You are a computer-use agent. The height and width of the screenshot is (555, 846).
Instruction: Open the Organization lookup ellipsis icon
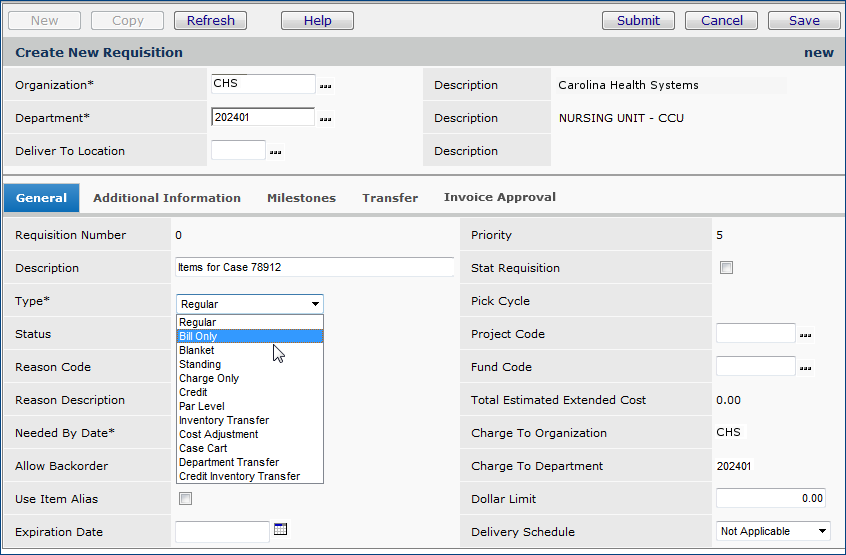coord(325,87)
